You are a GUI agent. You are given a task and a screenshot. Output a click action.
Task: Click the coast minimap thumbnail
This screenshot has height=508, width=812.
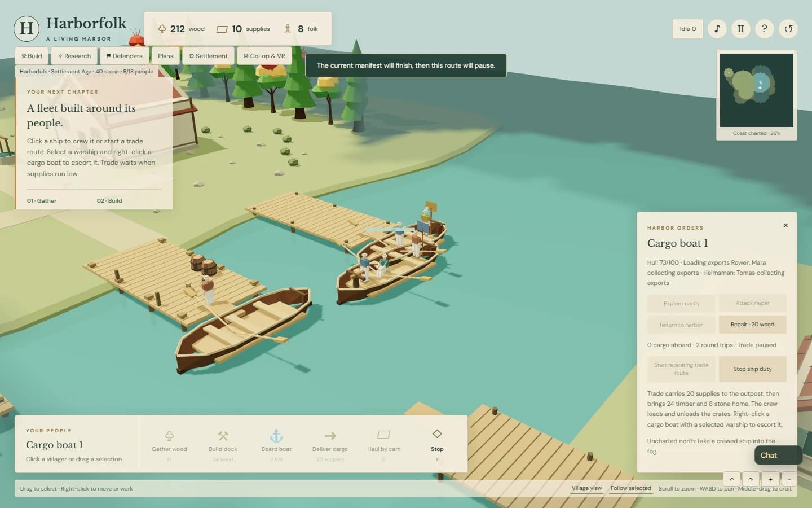point(757,90)
